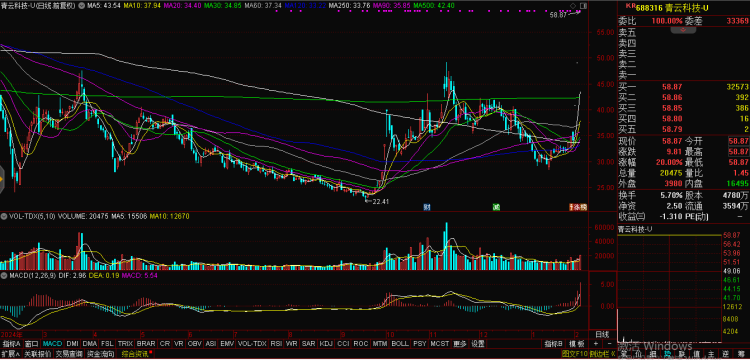Expand the order book chevron under 委比

(684, 30)
